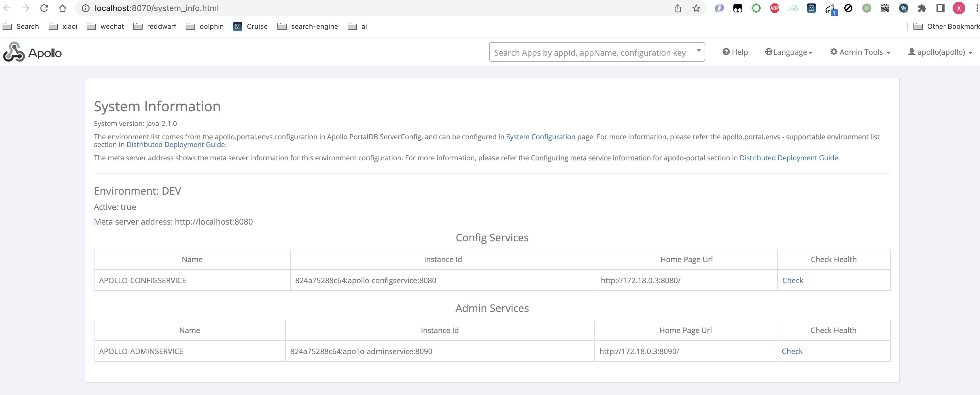Click the AdBlock Plus extension icon
The height and width of the screenshot is (395, 980).
[x=774, y=8]
